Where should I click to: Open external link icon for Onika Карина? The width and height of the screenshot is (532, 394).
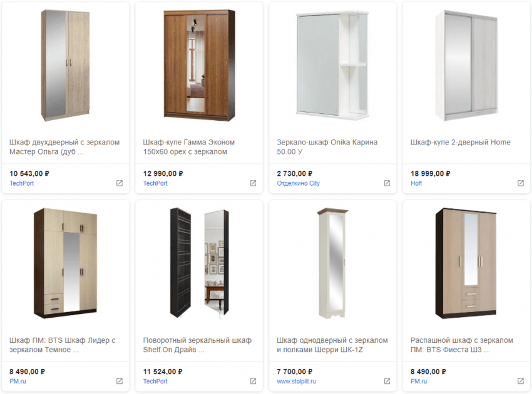coord(387,183)
